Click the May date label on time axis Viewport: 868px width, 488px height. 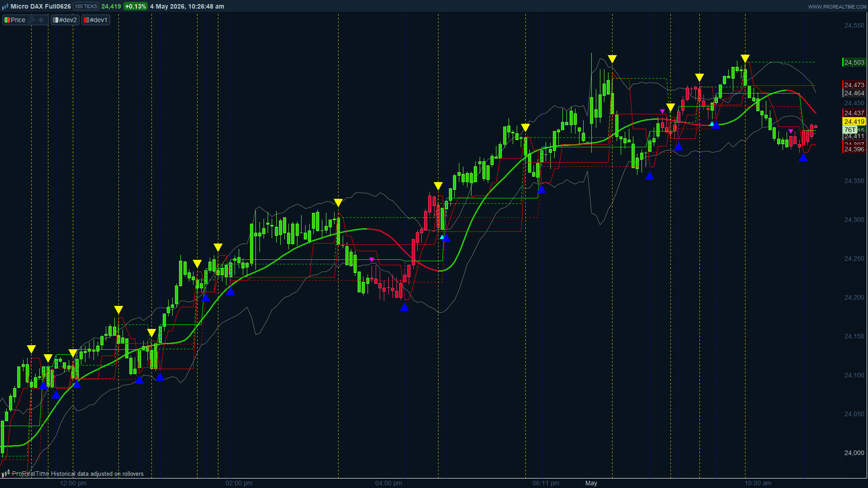(591, 483)
